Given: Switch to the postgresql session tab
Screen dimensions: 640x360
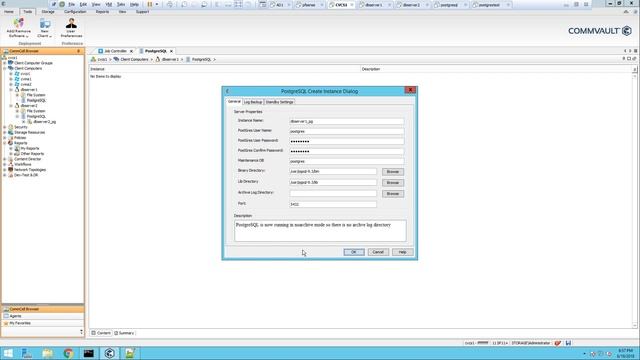Looking at the screenshot, I should (x=449, y=5).
